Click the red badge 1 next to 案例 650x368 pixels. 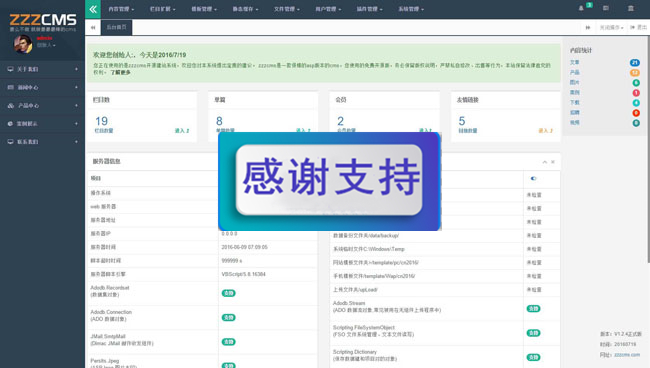636,93
